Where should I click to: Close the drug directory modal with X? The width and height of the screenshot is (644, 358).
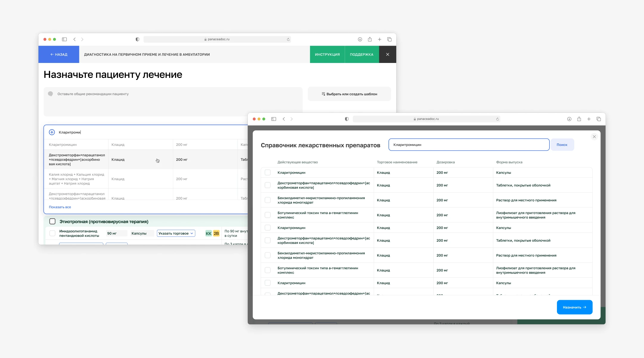(594, 137)
